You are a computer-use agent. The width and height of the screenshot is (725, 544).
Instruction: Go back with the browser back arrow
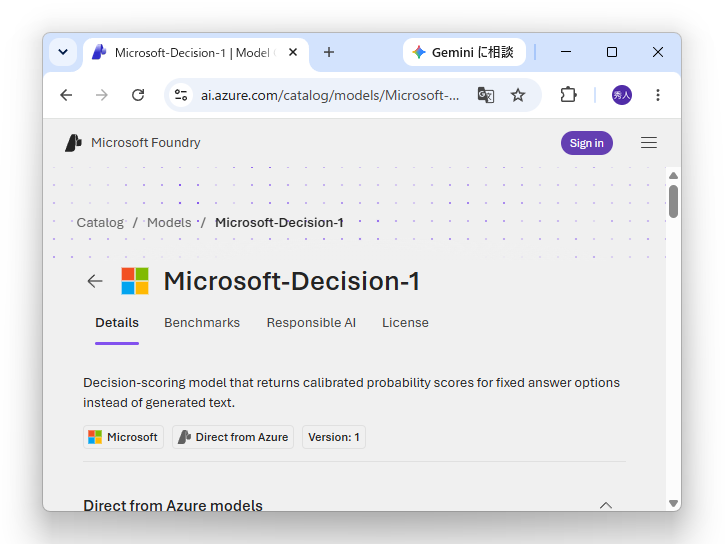tap(67, 95)
